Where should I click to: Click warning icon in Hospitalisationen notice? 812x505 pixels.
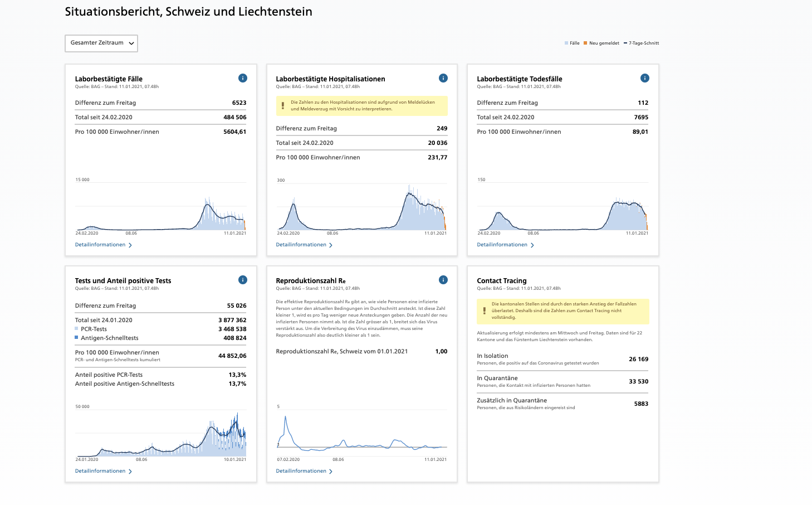click(x=283, y=105)
